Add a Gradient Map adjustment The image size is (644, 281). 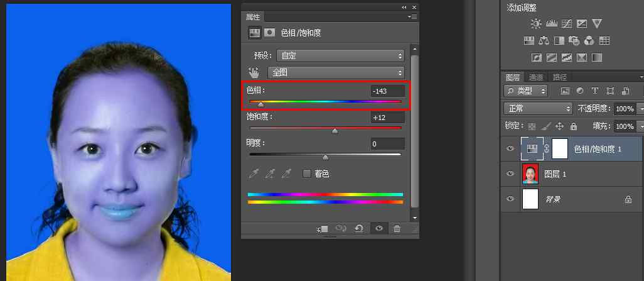597,57
